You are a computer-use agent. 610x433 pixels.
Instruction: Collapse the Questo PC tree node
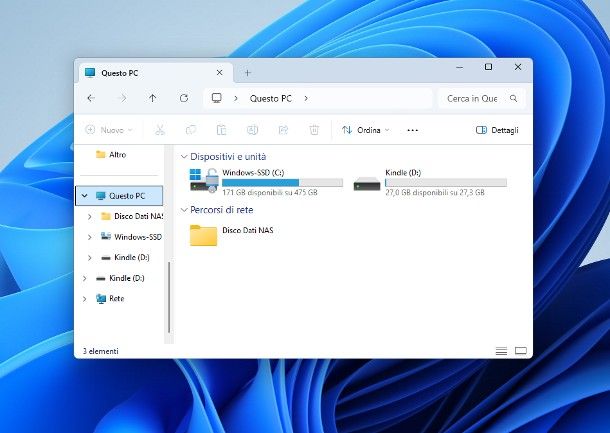pyautogui.click(x=84, y=196)
